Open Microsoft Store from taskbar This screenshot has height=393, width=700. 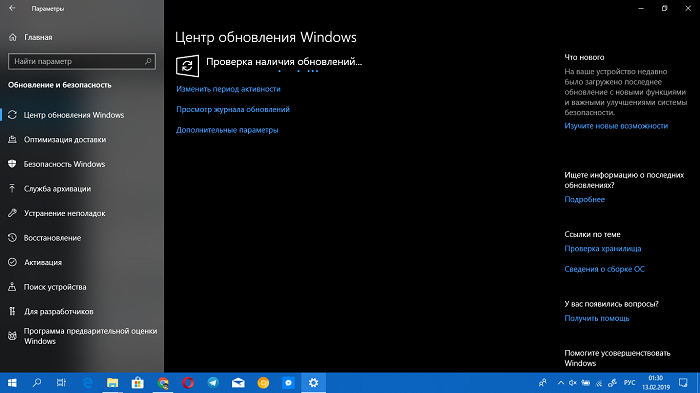[x=138, y=383]
